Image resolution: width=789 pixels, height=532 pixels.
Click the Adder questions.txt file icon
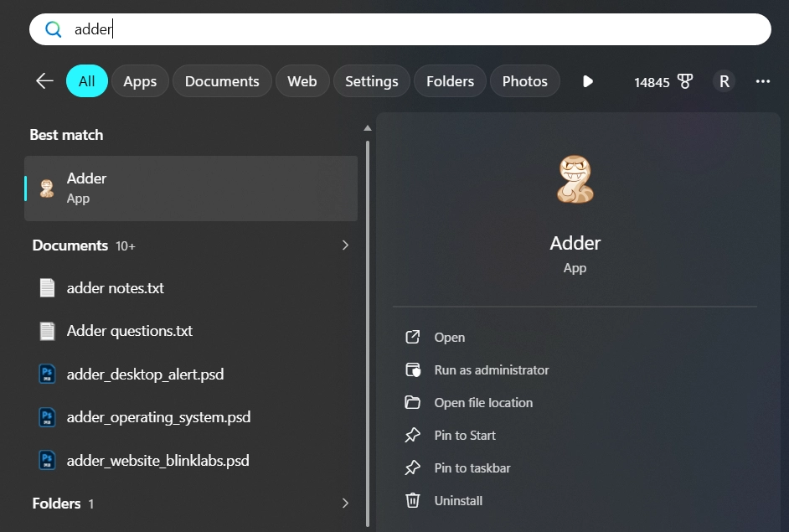coord(47,331)
